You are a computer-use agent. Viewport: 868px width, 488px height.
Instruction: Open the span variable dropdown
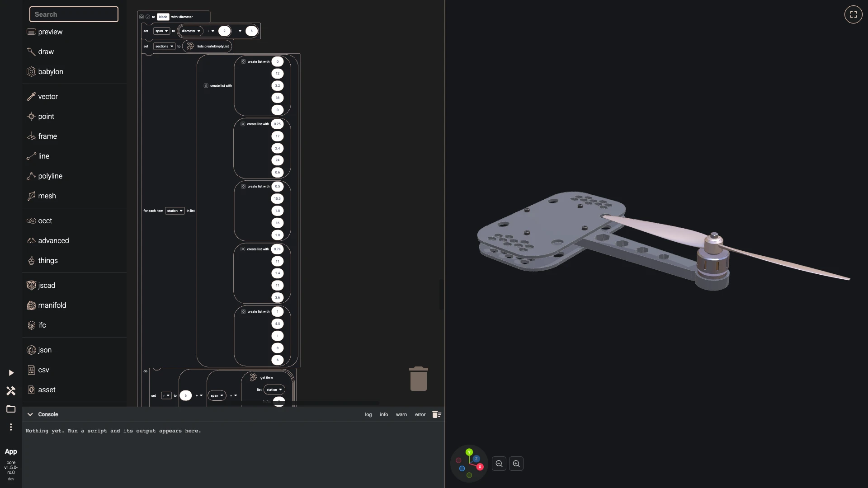(161, 31)
